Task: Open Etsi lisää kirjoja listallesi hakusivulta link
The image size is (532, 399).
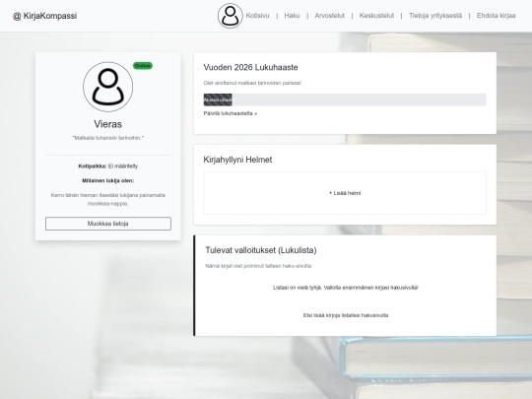Action: coord(346,315)
